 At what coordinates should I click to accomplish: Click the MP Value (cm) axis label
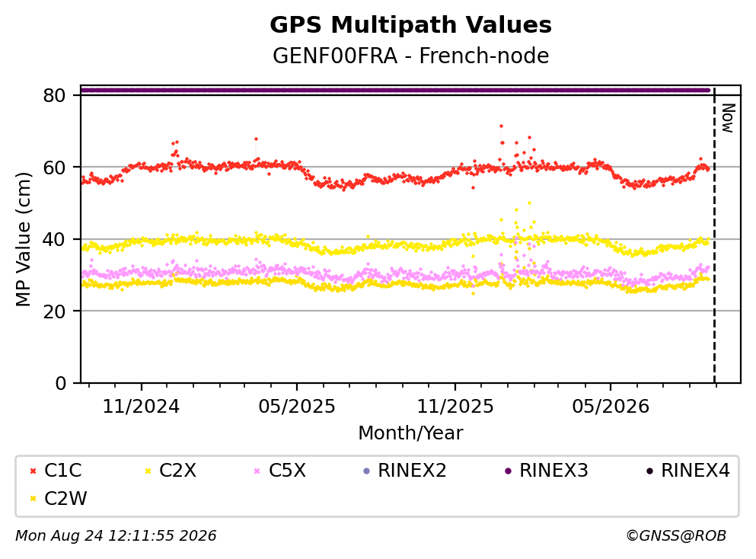pyautogui.click(x=23, y=240)
